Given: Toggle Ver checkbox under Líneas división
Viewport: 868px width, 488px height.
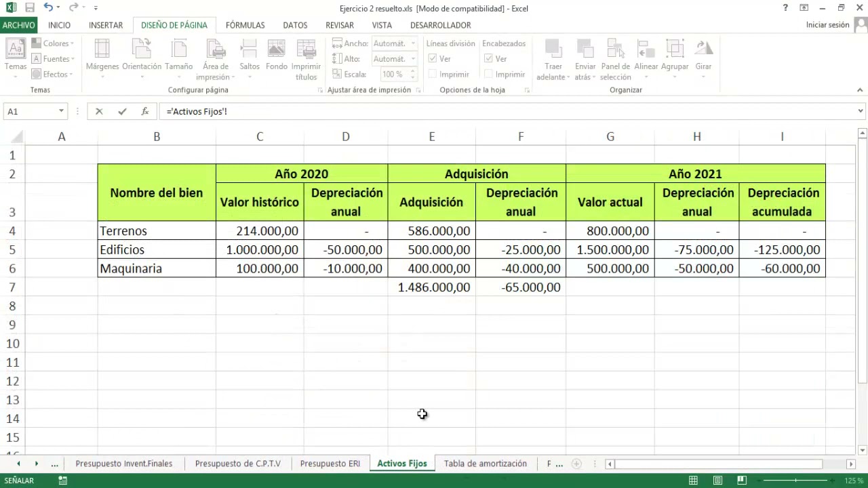Looking at the screenshot, I should [x=433, y=59].
